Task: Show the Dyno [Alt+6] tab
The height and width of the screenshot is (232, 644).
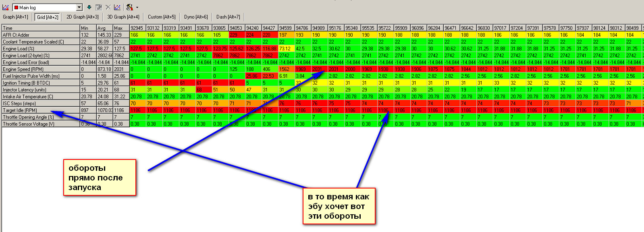Action: coord(196,17)
